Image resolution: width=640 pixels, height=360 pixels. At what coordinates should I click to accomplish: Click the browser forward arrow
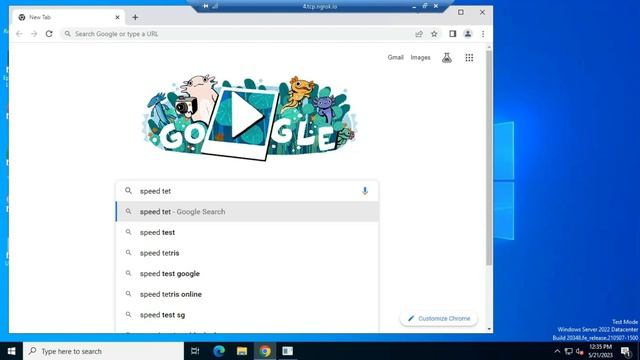point(34,34)
